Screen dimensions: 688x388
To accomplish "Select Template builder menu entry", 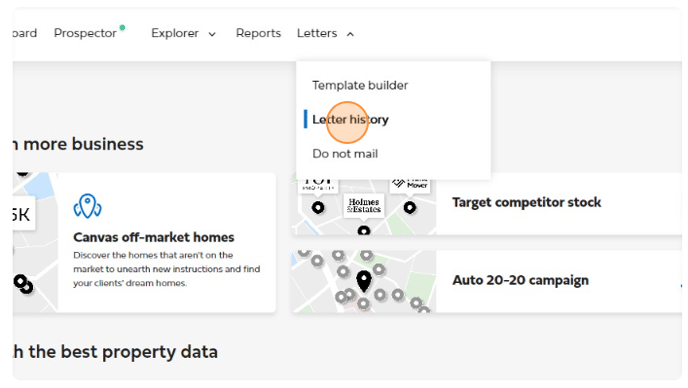I will click(x=360, y=85).
